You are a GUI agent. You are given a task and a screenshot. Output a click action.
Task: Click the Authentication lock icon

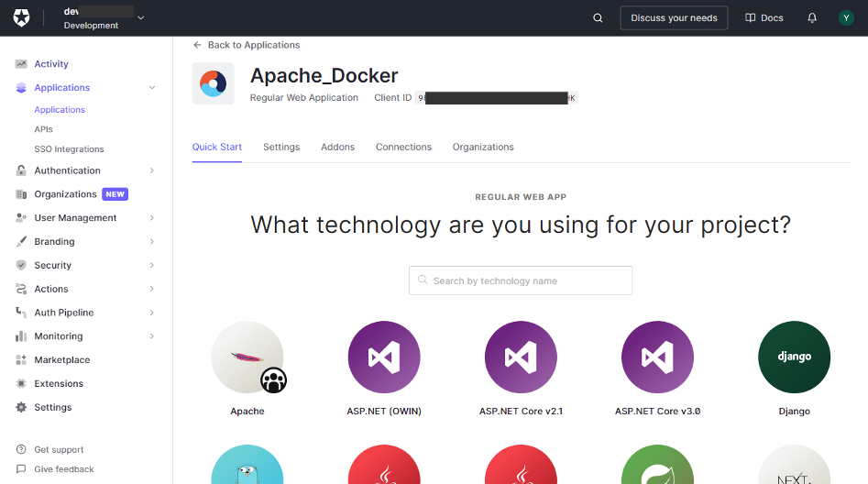[21, 170]
